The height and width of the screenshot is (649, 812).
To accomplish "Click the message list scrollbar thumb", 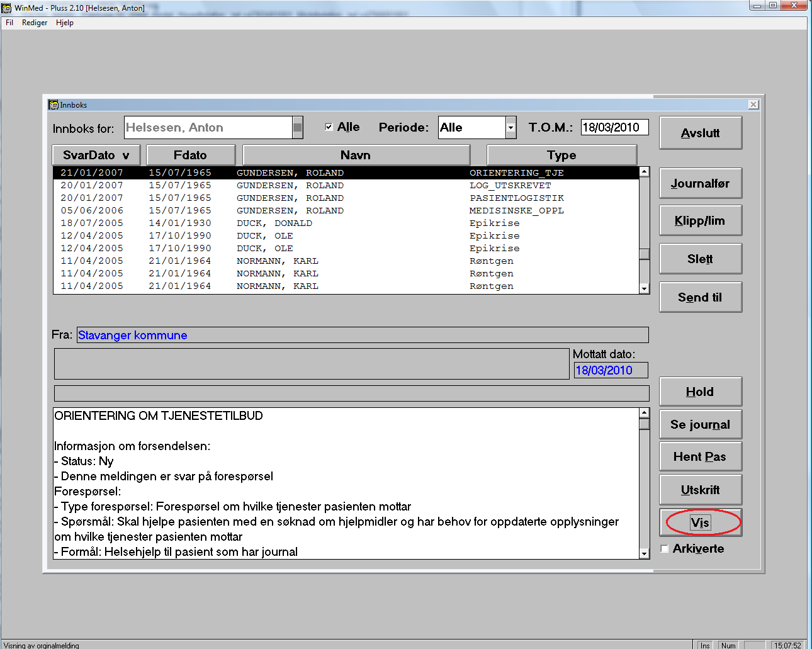I will point(644,254).
